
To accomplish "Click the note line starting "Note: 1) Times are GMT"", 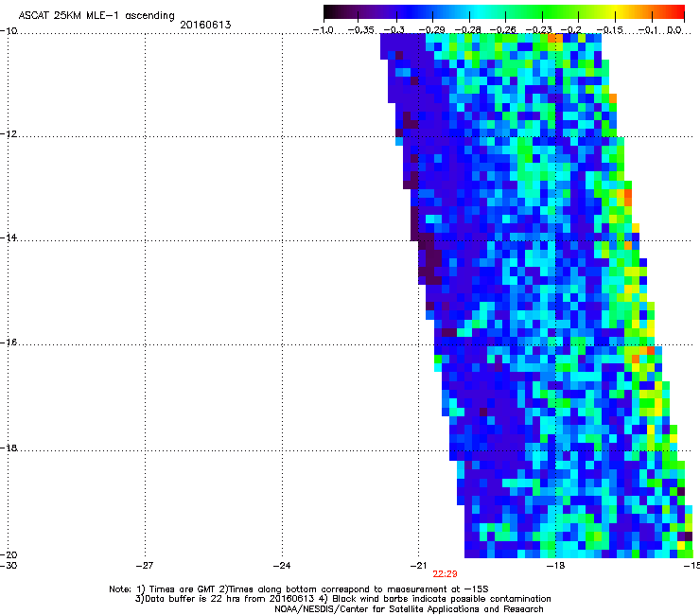I will pos(299,589).
